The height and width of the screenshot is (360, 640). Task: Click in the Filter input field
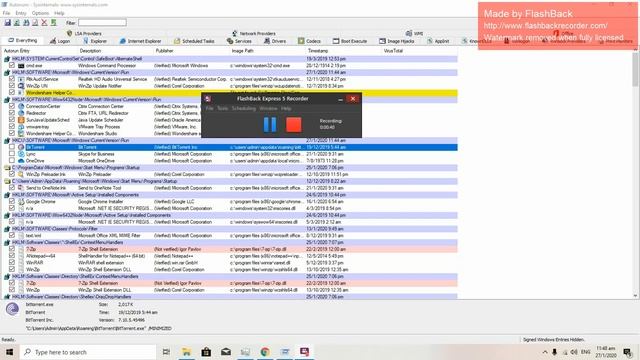102,23
